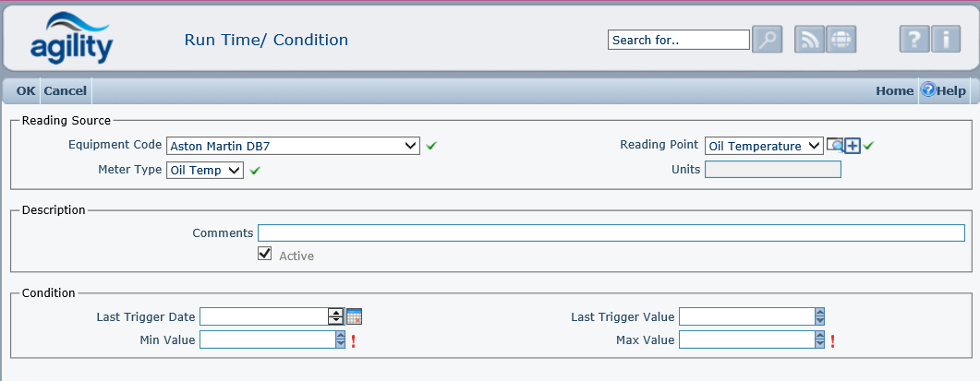Expand the Reading Point dropdown
This screenshot has width=980, height=381.
813,146
